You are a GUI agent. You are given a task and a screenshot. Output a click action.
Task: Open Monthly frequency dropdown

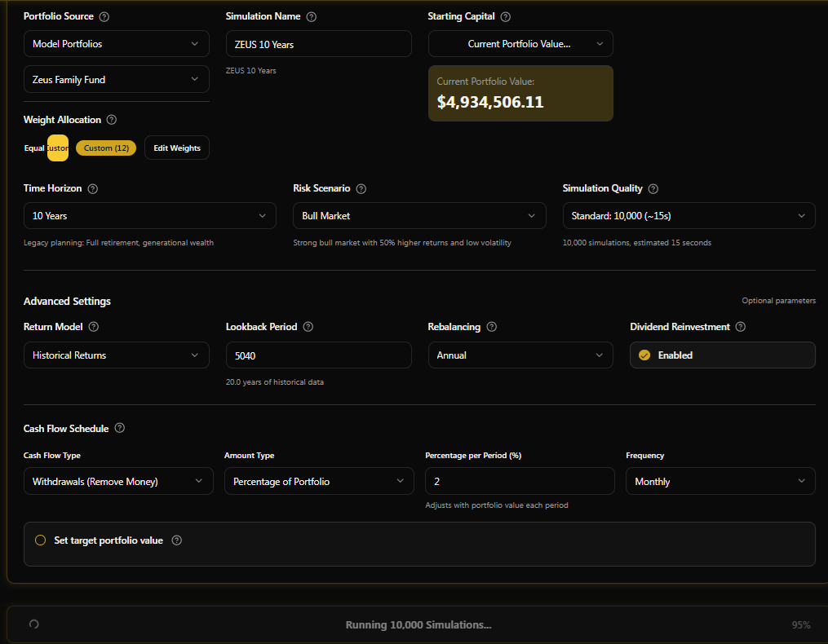720,481
